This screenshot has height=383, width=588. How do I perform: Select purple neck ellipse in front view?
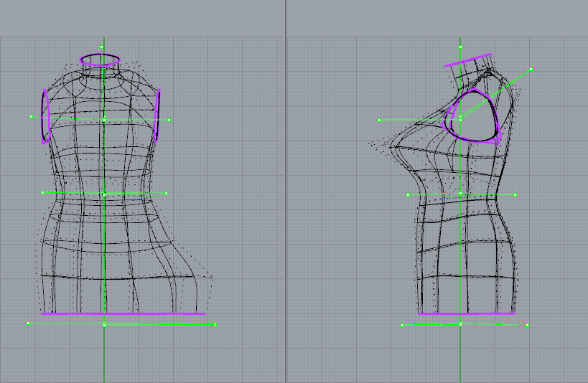(x=100, y=60)
